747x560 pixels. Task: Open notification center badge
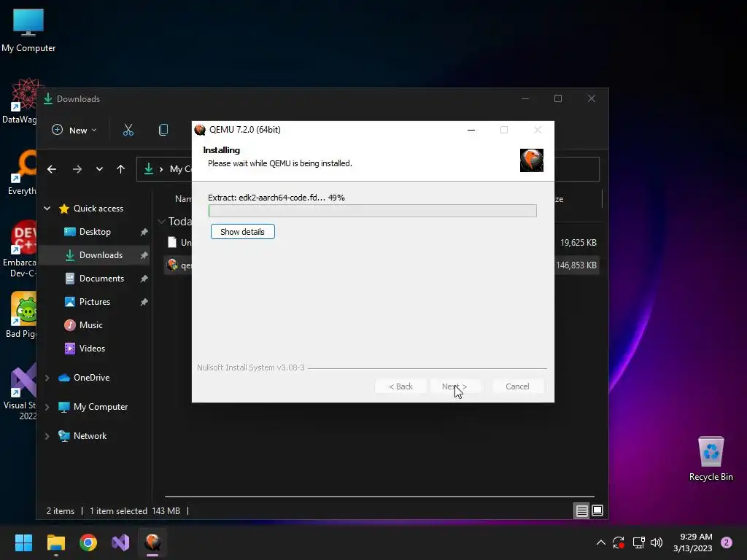(727, 542)
